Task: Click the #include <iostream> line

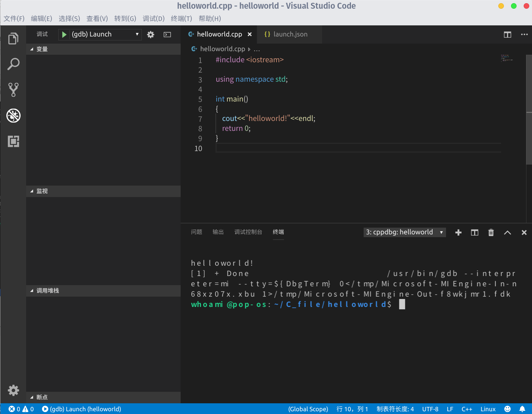Action: (250, 60)
